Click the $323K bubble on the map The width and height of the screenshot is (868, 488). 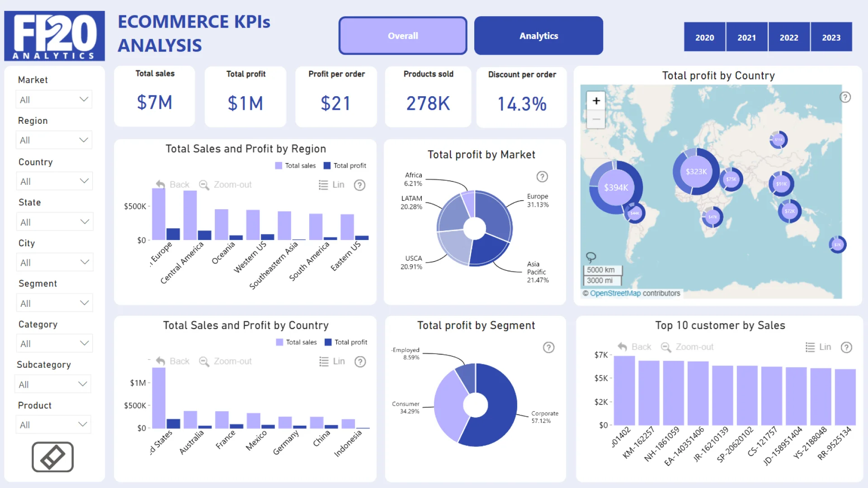(x=696, y=171)
